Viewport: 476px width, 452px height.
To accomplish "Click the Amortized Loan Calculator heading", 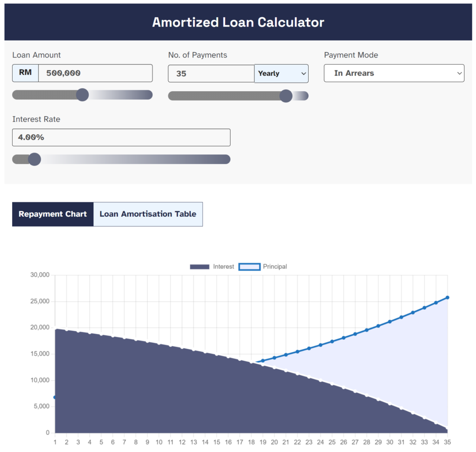I will tap(238, 22).
